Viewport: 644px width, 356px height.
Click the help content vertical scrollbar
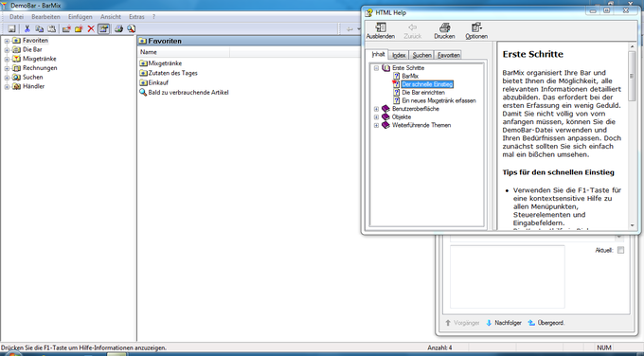(x=632, y=135)
